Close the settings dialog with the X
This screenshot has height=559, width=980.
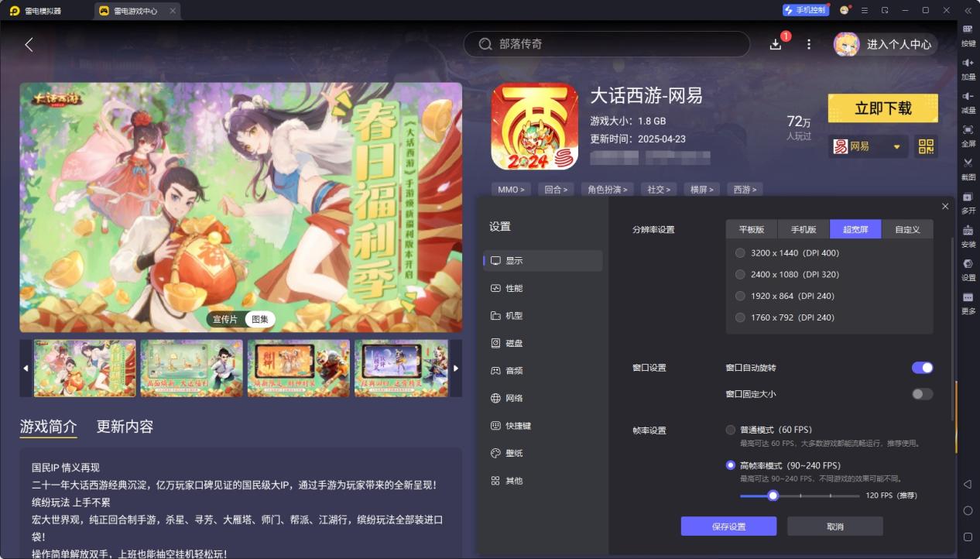[x=945, y=206]
